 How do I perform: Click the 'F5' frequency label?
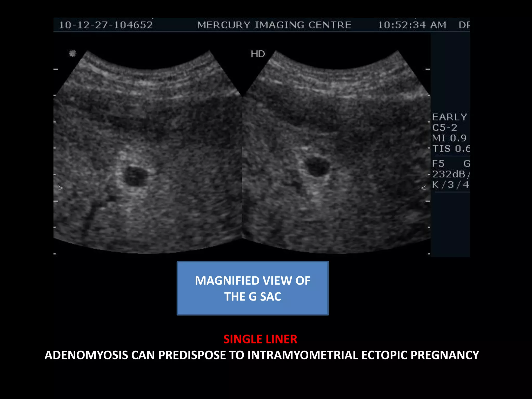(438, 164)
